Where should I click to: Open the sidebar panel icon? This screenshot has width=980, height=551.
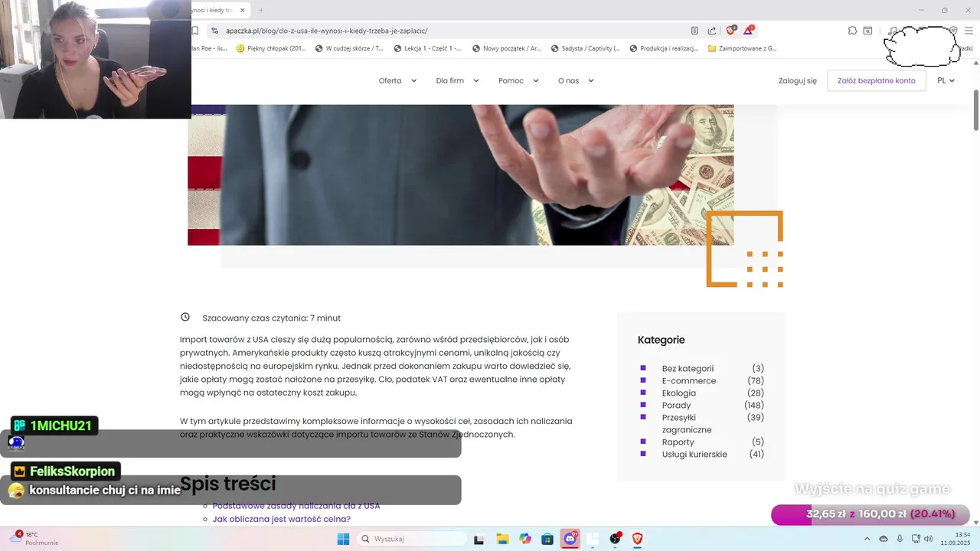coord(868,31)
